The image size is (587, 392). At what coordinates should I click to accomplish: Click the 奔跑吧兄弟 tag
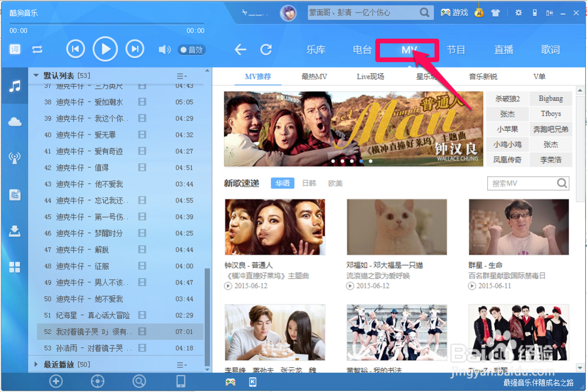pyautogui.click(x=551, y=129)
